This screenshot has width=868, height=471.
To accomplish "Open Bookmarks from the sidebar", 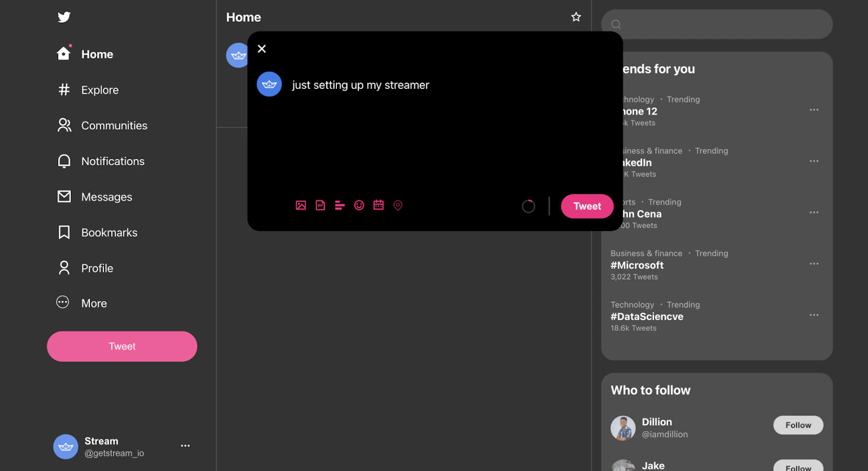I will [97, 233].
